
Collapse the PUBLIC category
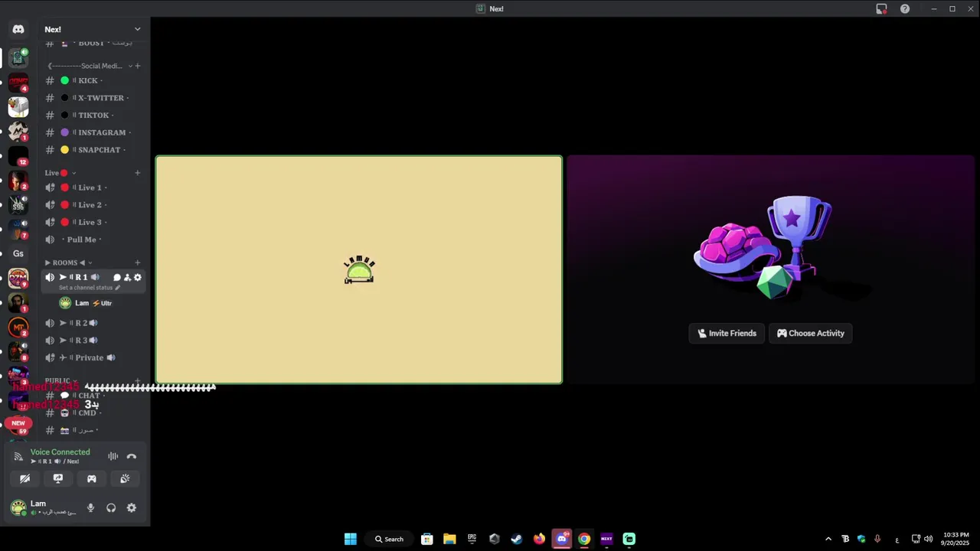point(61,380)
